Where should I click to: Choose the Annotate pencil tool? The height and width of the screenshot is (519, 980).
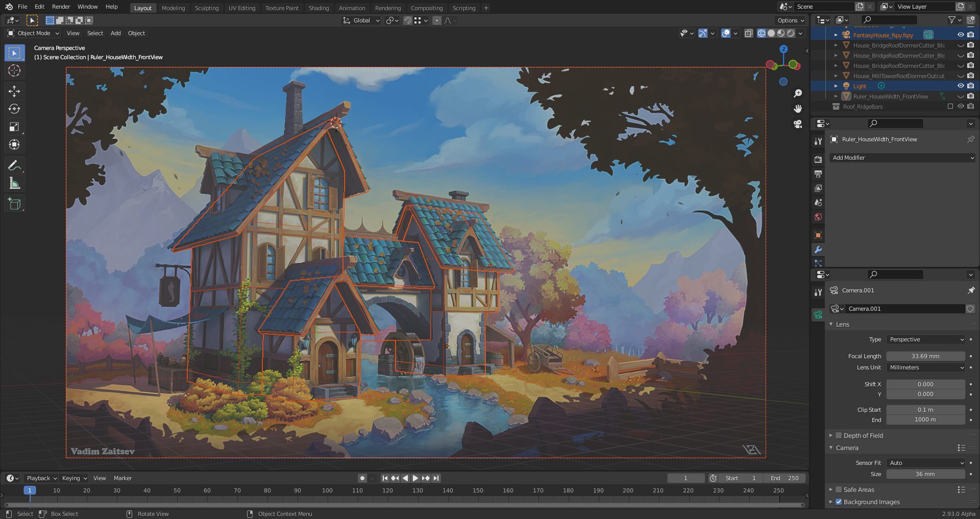pyautogui.click(x=14, y=165)
